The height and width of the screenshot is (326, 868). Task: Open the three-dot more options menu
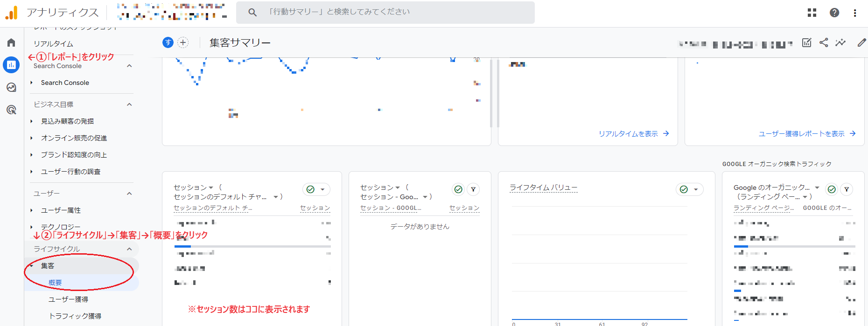click(x=855, y=13)
